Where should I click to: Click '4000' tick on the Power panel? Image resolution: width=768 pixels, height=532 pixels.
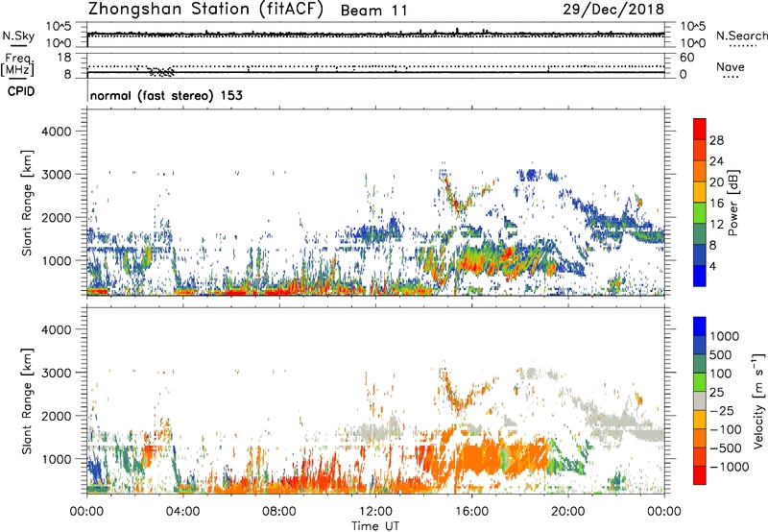click(56, 132)
